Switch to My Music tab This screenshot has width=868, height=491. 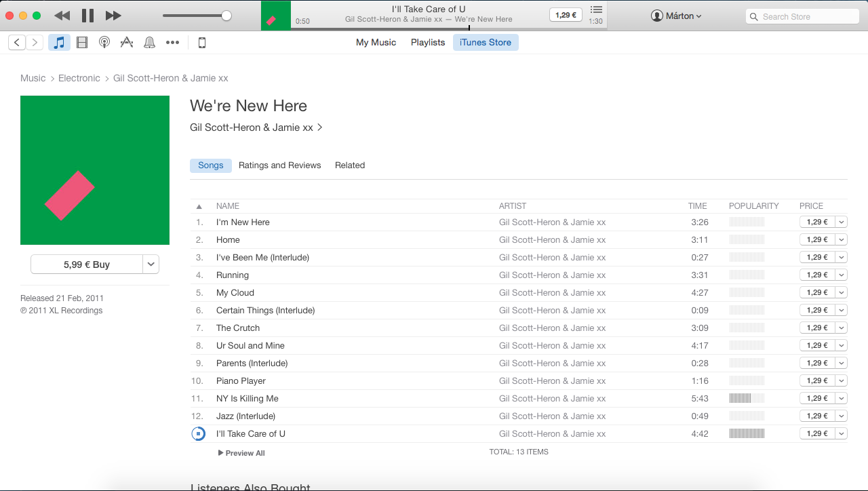(376, 43)
